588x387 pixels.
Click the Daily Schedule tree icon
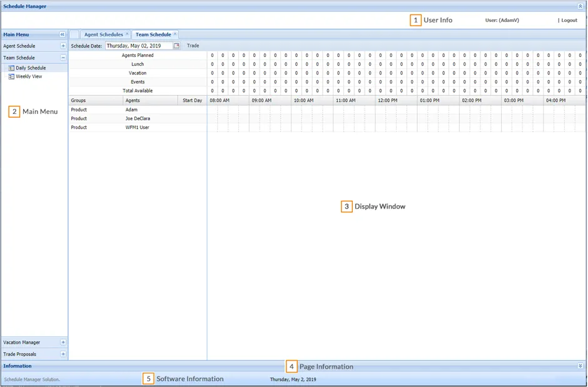tap(11, 68)
